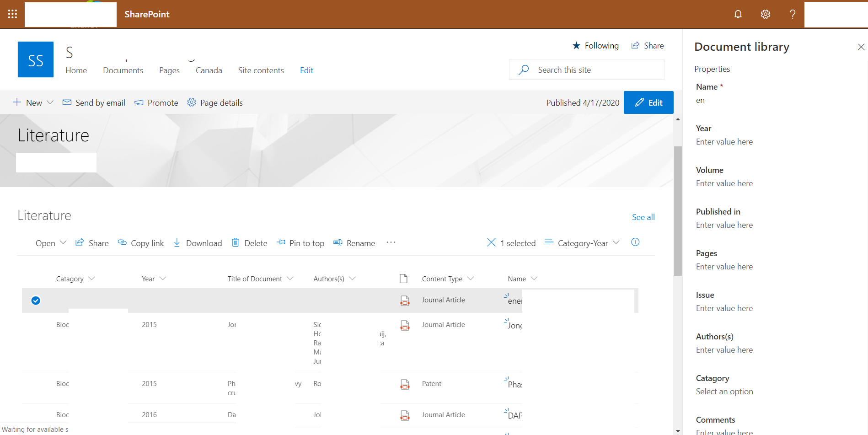Click the Download arrow icon

[x=177, y=242]
